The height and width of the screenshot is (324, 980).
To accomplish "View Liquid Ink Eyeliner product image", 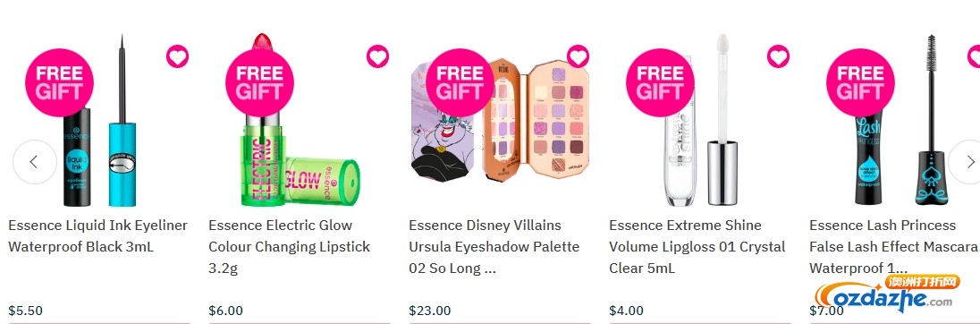I will pos(100,121).
